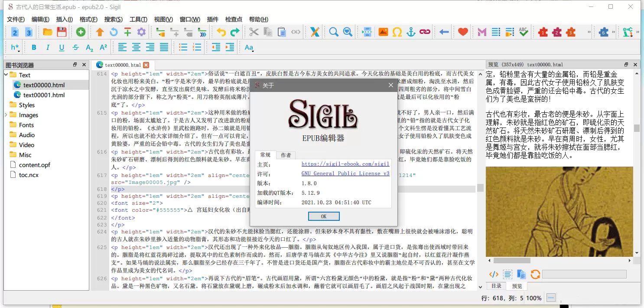This screenshot has height=308, width=644.
Task: Click the select-all icon in the preview toolbar
Action: [x=507, y=274]
